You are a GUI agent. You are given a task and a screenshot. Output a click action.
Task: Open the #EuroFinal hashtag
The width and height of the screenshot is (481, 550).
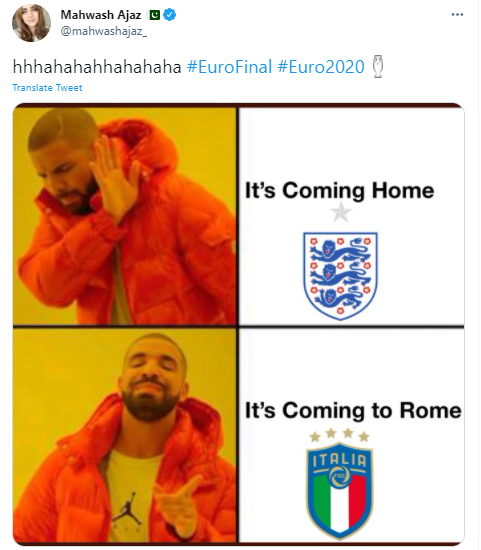pos(229,67)
